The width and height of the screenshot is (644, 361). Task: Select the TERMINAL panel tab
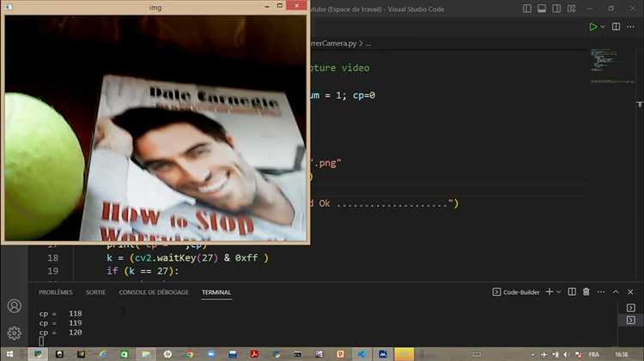[x=216, y=292]
